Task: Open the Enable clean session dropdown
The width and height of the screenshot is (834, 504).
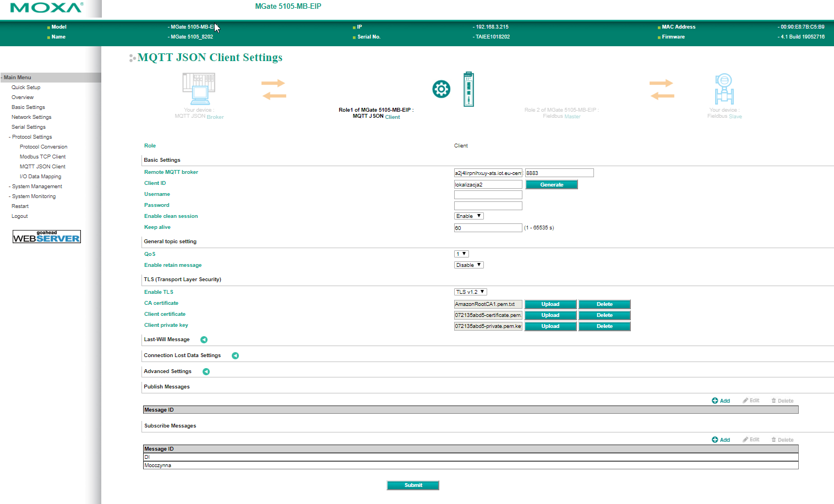Action: pyautogui.click(x=468, y=216)
